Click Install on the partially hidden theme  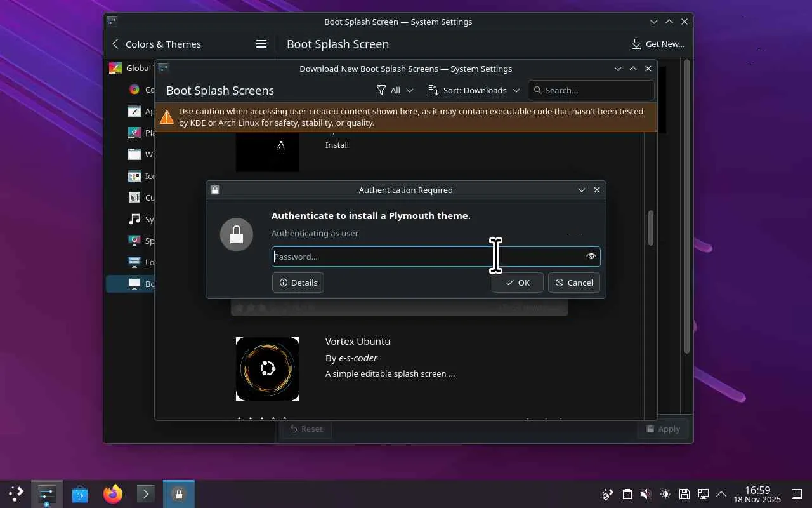pyautogui.click(x=337, y=145)
